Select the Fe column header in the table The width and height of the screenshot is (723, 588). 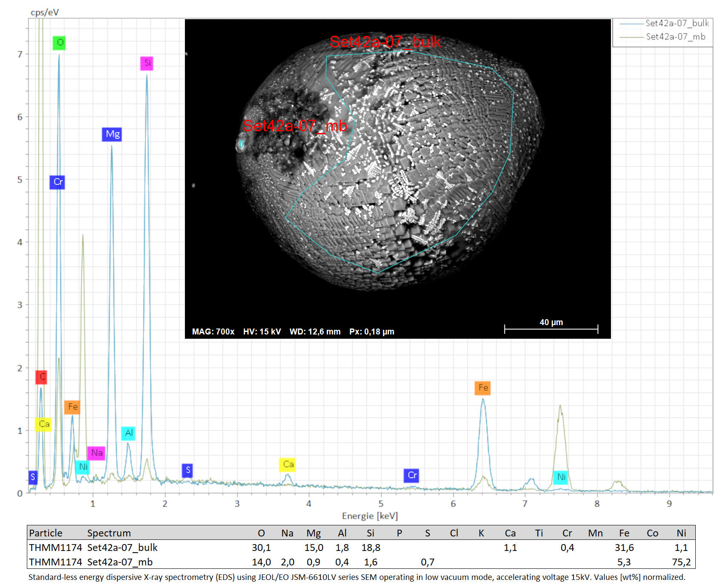624,533
